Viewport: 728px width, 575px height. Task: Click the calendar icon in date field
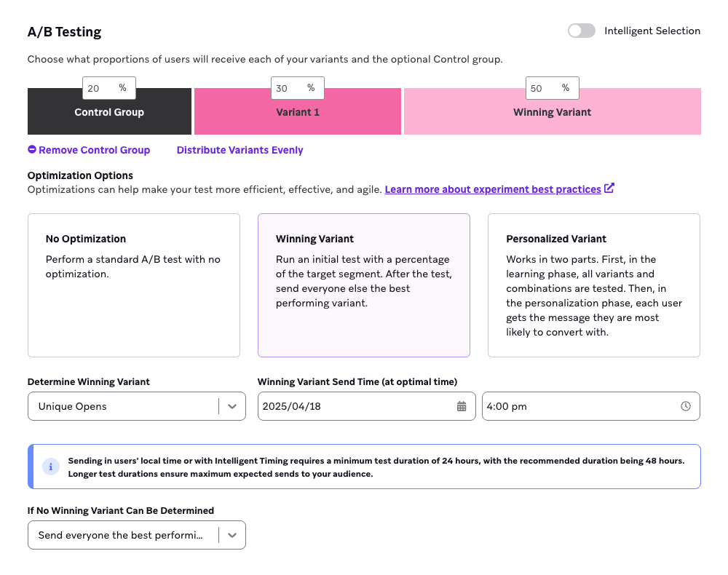point(462,406)
